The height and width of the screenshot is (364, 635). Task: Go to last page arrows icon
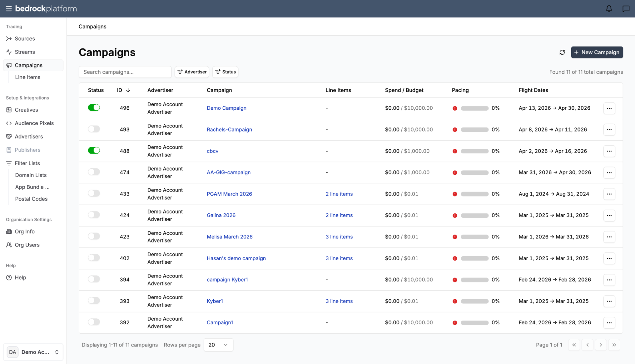(614, 345)
